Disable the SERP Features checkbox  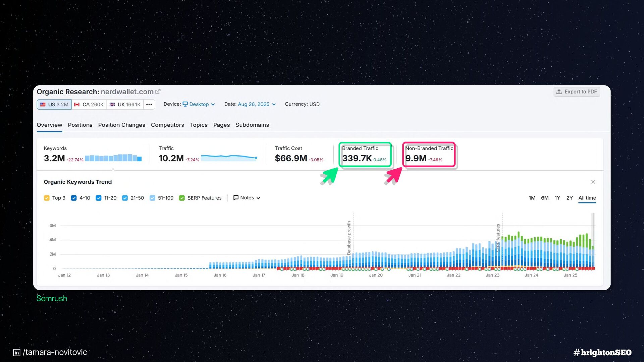click(x=182, y=198)
